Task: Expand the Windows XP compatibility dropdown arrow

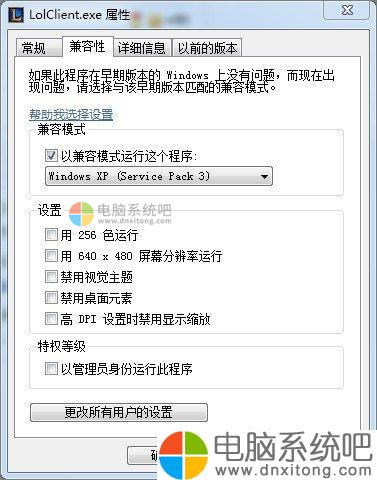Action: tap(264, 176)
